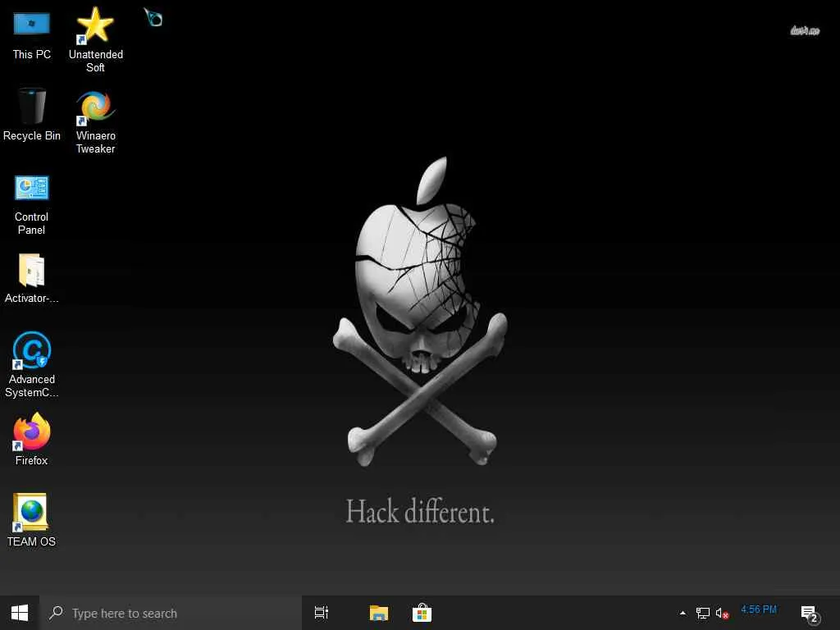Open Task View on the taskbar
Screen dimensions: 840x630
click(322, 613)
